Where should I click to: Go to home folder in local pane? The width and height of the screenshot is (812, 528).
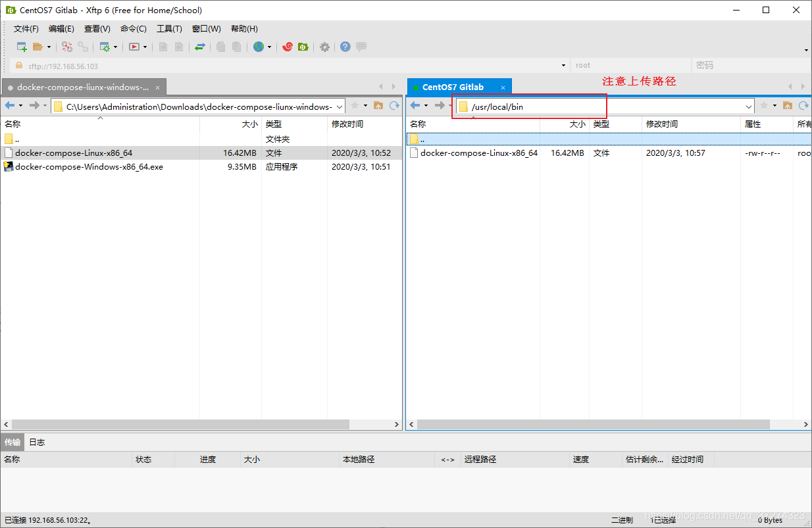pyautogui.click(x=378, y=106)
